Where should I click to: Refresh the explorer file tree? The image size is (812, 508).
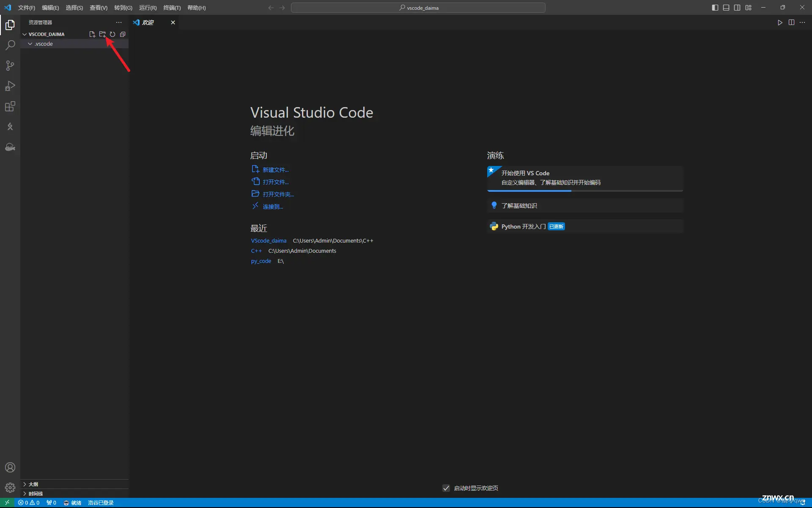[112, 34]
